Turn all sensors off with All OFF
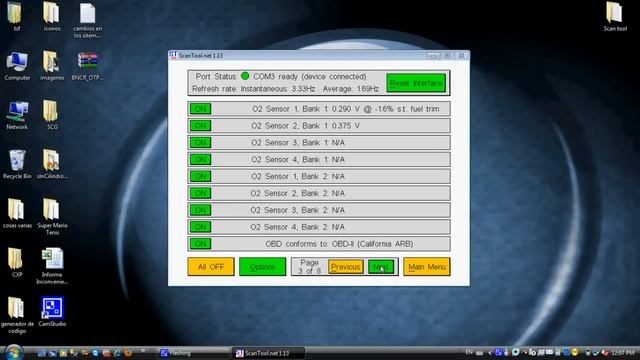This screenshot has width=640, height=360. pos(211,267)
